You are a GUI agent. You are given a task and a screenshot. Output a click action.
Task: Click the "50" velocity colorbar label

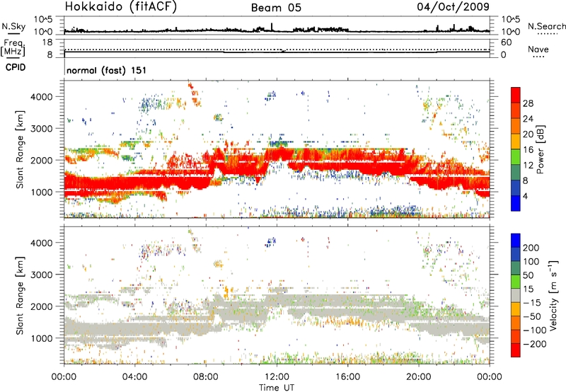[x=528, y=275]
